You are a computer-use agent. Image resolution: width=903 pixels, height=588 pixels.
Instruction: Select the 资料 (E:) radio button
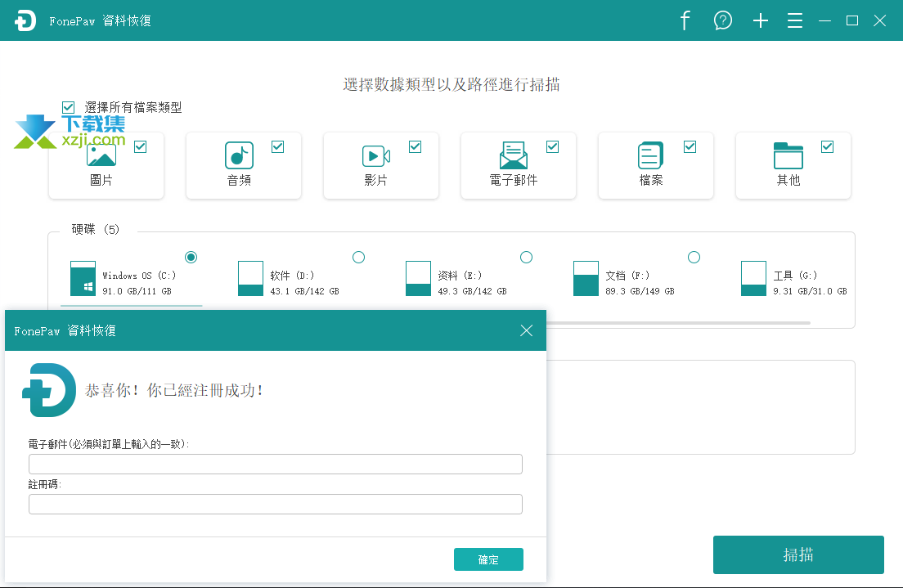(x=527, y=257)
